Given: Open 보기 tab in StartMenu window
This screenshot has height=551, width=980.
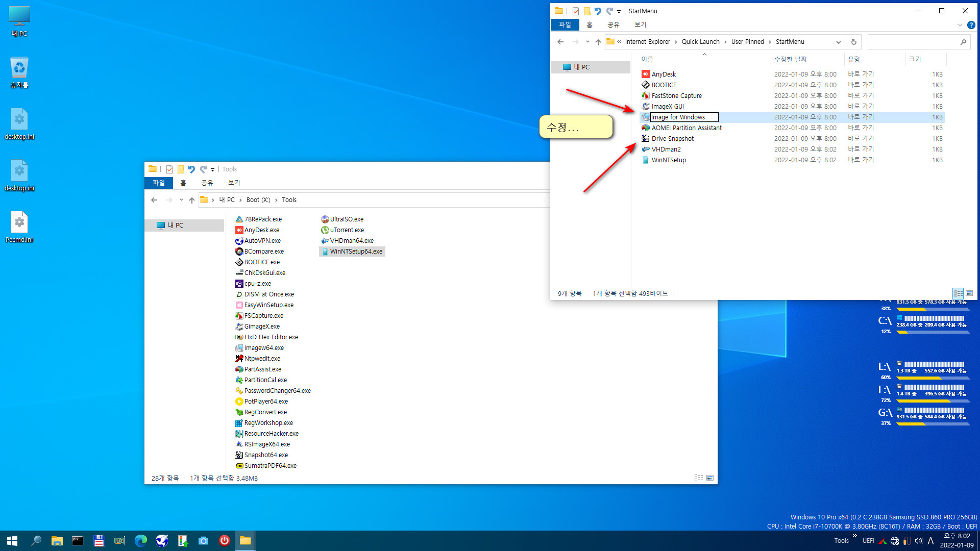Looking at the screenshot, I should [640, 24].
